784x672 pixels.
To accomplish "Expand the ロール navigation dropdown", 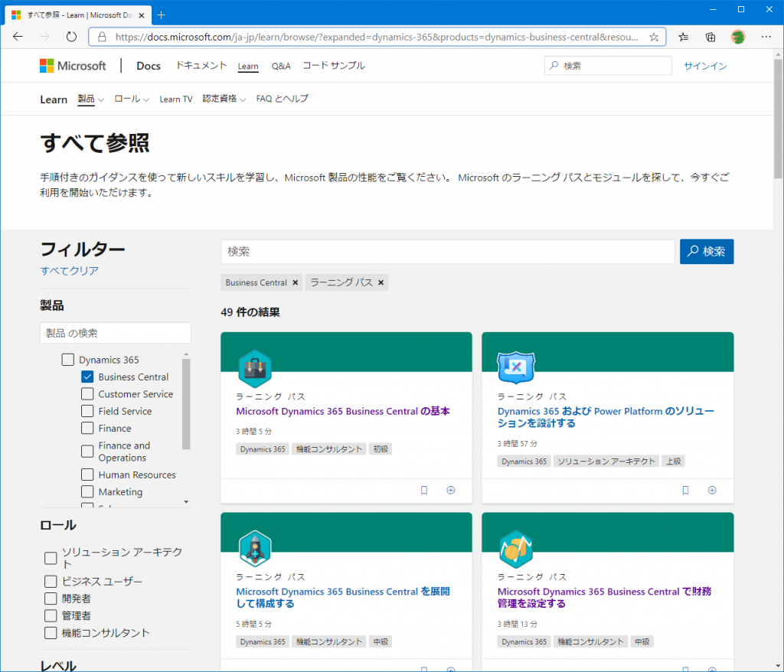I will tap(132, 99).
